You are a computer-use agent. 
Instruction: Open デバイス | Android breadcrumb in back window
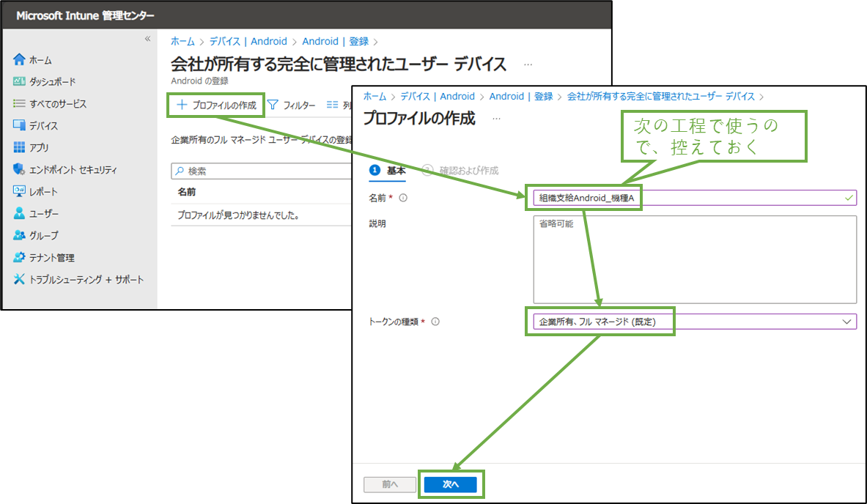[x=248, y=42]
